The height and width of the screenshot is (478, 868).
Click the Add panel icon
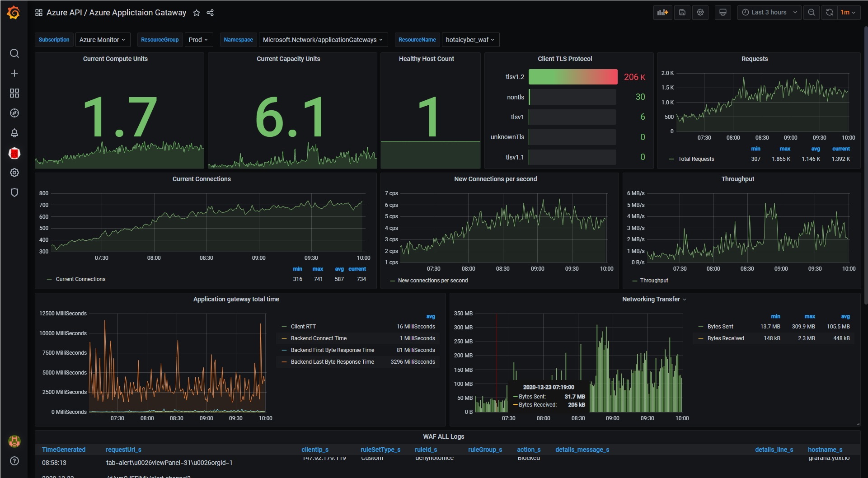pyautogui.click(x=662, y=13)
